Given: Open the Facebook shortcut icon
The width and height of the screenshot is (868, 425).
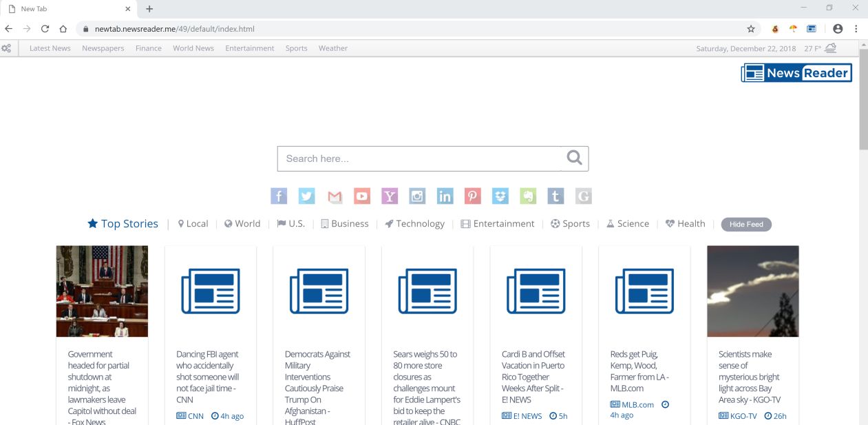Looking at the screenshot, I should coord(279,196).
